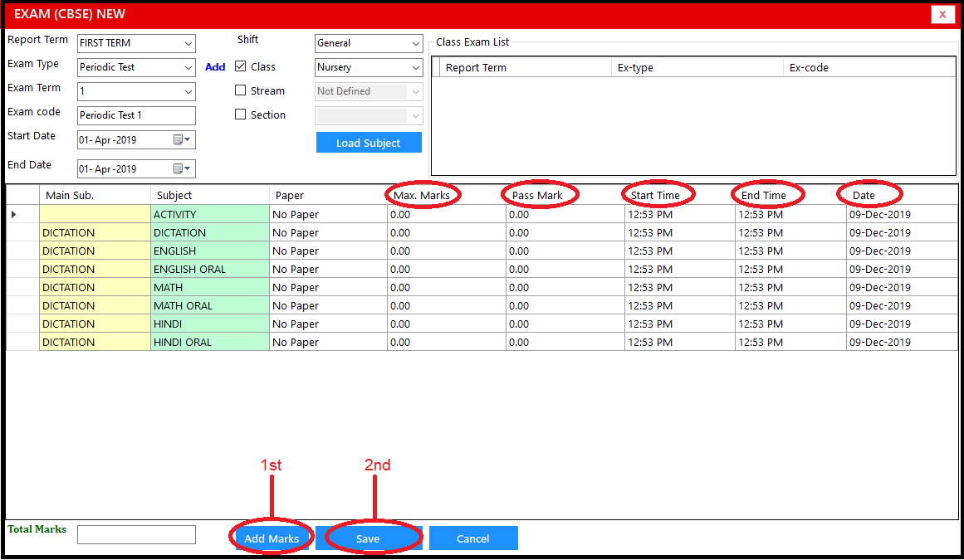Click the Add Marks button
Viewport: 964px width, 560px height.
click(272, 538)
